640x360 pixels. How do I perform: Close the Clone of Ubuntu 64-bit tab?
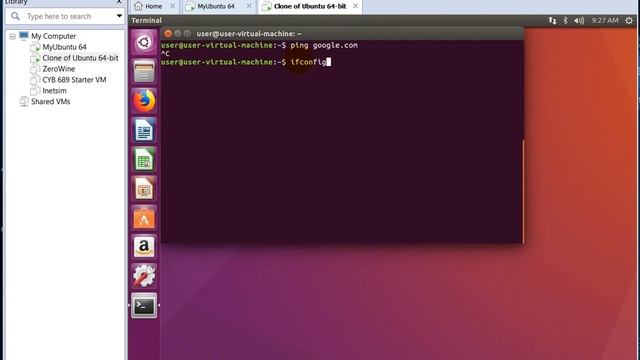356,6
